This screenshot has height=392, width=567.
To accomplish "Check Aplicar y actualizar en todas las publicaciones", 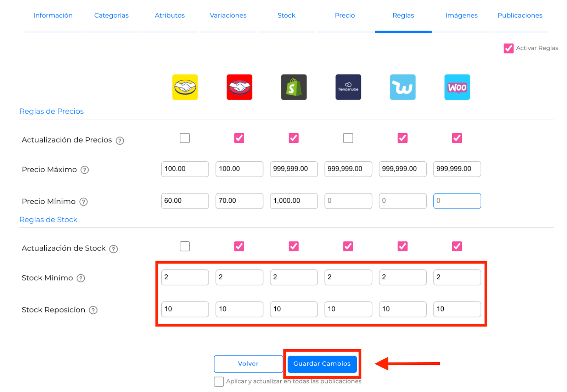I will pos(219,382).
